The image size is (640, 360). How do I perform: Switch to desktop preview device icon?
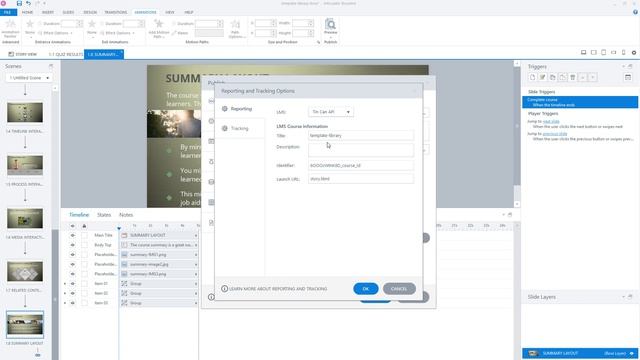tap(584, 52)
